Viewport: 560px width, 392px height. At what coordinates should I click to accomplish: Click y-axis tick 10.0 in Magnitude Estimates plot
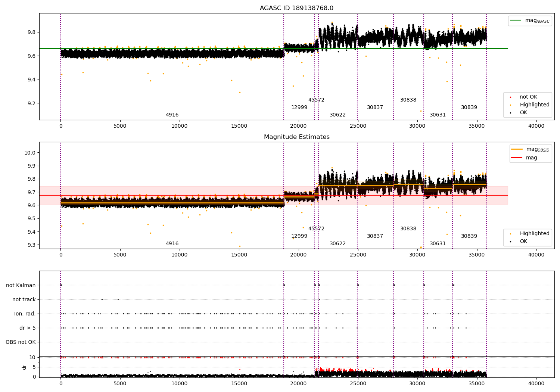point(30,153)
